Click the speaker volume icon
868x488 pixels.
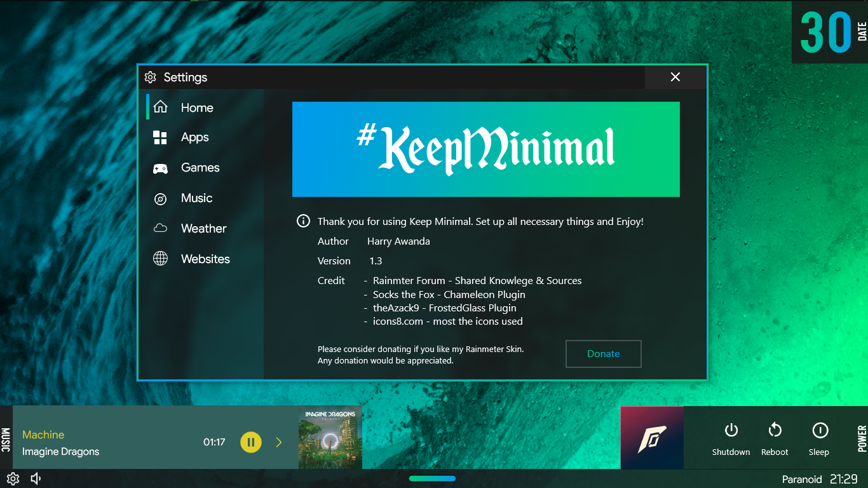tap(36, 478)
